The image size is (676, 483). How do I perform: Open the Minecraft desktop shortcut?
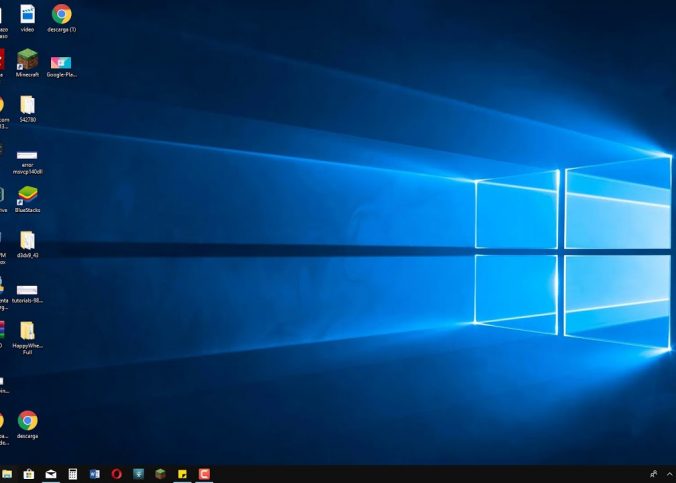click(x=27, y=59)
